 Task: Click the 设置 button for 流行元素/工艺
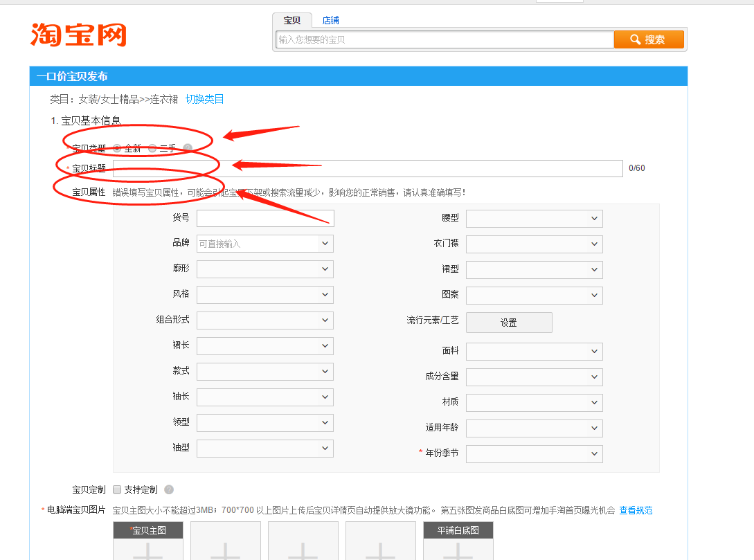click(509, 322)
